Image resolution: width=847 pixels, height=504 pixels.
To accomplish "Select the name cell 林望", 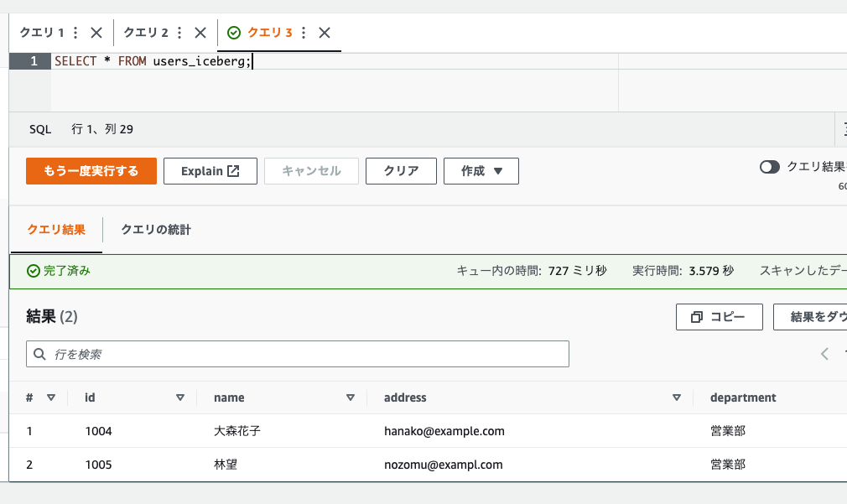I will (226, 465).
